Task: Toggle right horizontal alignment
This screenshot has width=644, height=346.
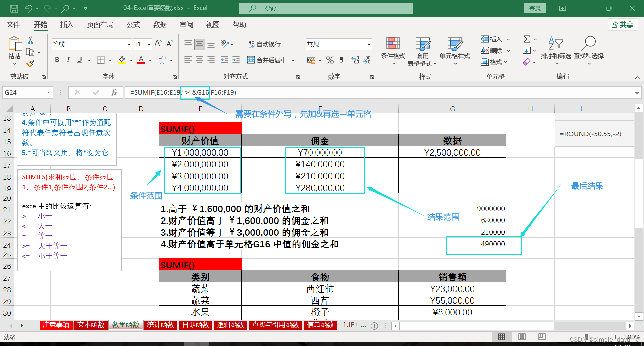Action: tap(211, 60)
